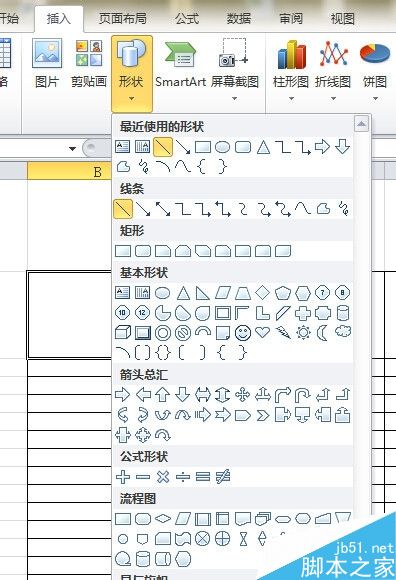
Task: Select right arrow under 箭头总汇
Action: 123,395
